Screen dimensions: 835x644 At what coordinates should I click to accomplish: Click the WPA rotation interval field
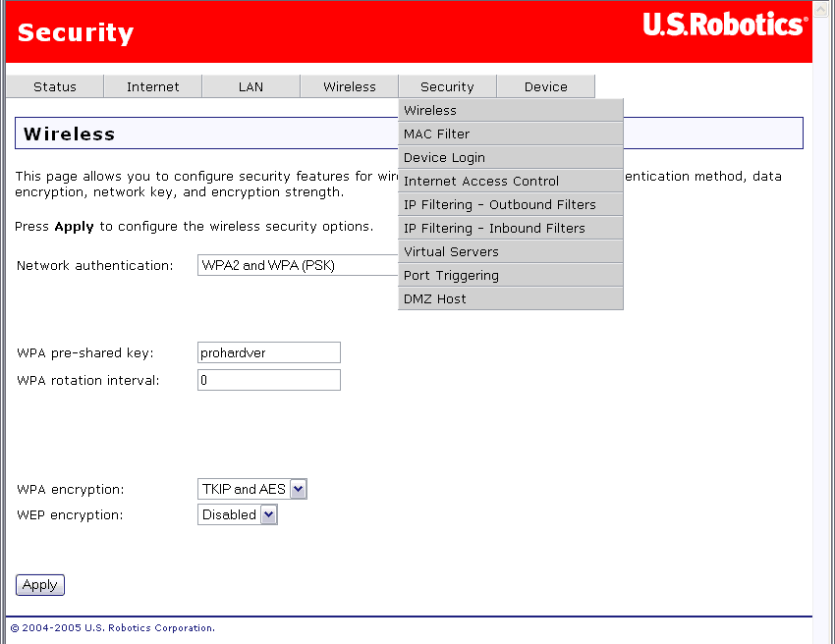click(x=269, y=380)
